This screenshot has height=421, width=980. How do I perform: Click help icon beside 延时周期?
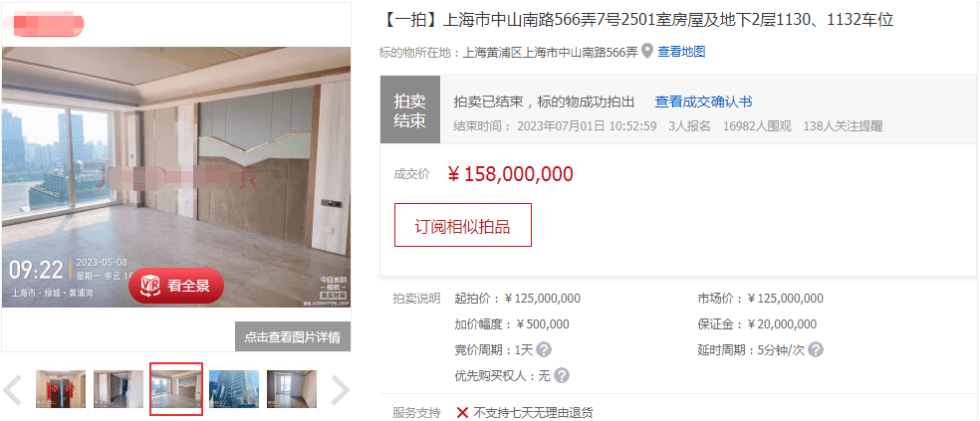816,349
